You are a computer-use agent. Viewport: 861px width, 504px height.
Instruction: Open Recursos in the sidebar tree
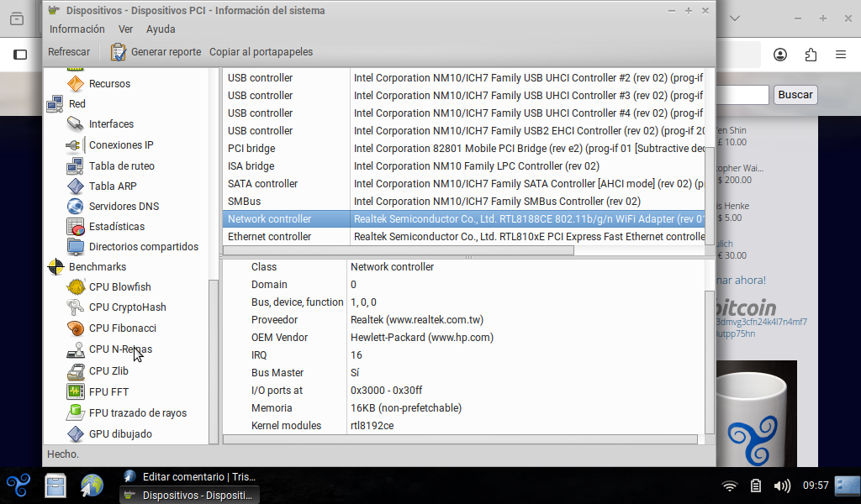click(x=109, y=84)
